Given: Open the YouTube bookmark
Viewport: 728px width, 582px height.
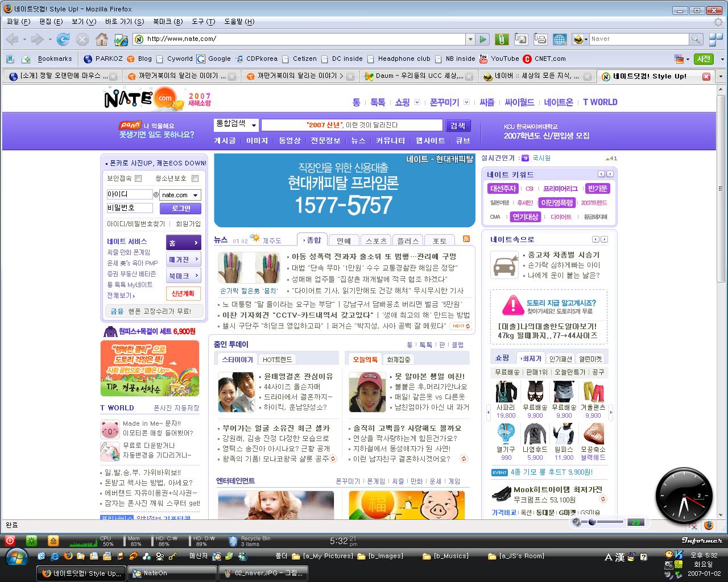Looking at the screenshot, I should click(x=499, y=59).
